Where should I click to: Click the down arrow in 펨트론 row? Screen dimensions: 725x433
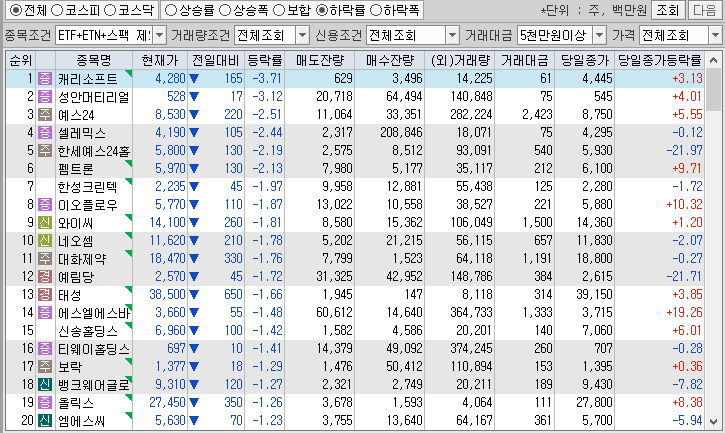(x=194, y=169)
